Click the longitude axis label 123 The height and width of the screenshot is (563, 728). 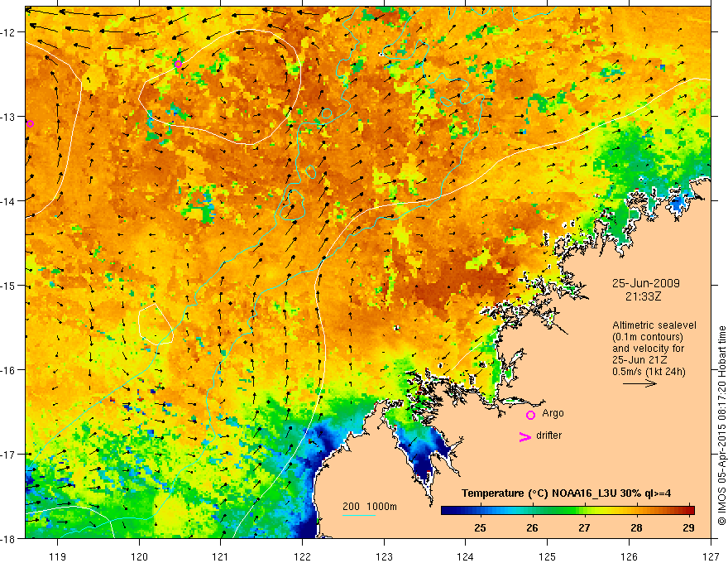[x=384, y=556]
